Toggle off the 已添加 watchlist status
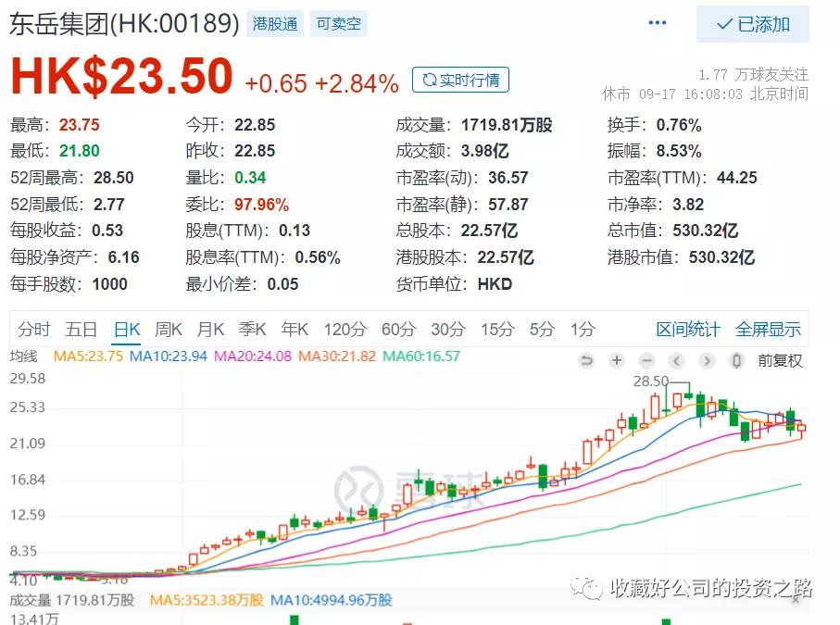 (x=752, y=25)
